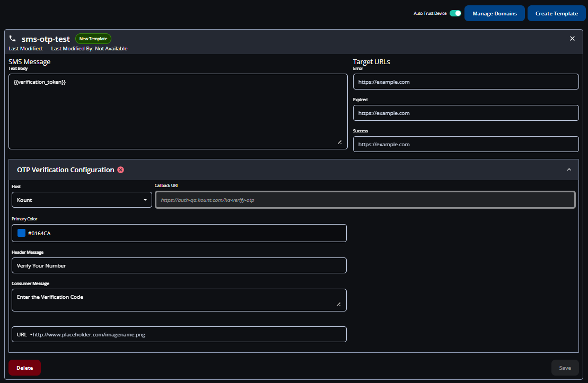588x383 pixels.
Task: Toggle the Auto Trust Device switch
Action: 455,13
